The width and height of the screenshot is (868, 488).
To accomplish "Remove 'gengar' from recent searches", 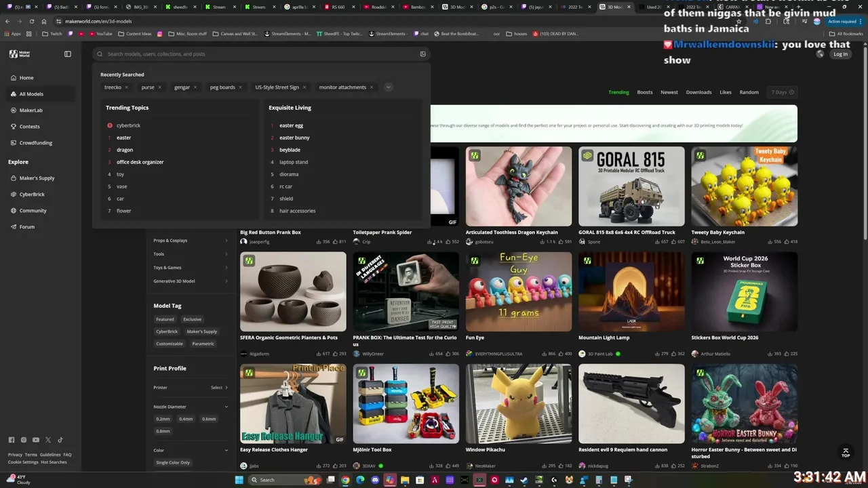I will coord(195,87).
